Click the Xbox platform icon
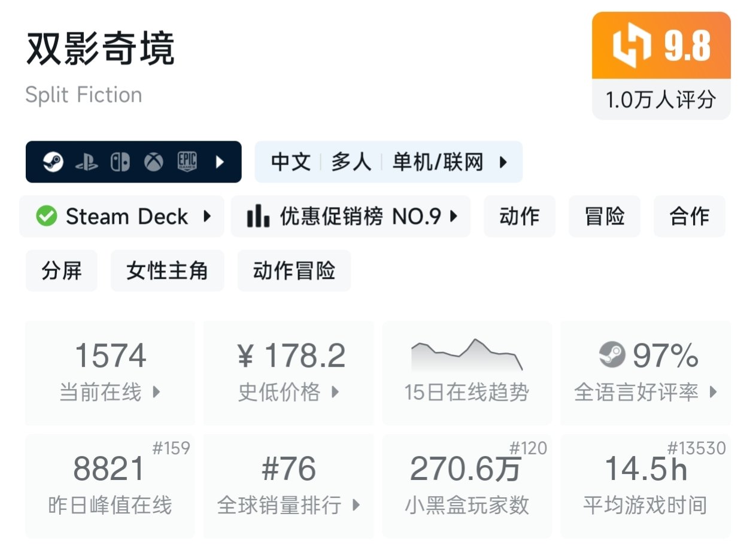The image size is (756, 544). pos(154,162)
